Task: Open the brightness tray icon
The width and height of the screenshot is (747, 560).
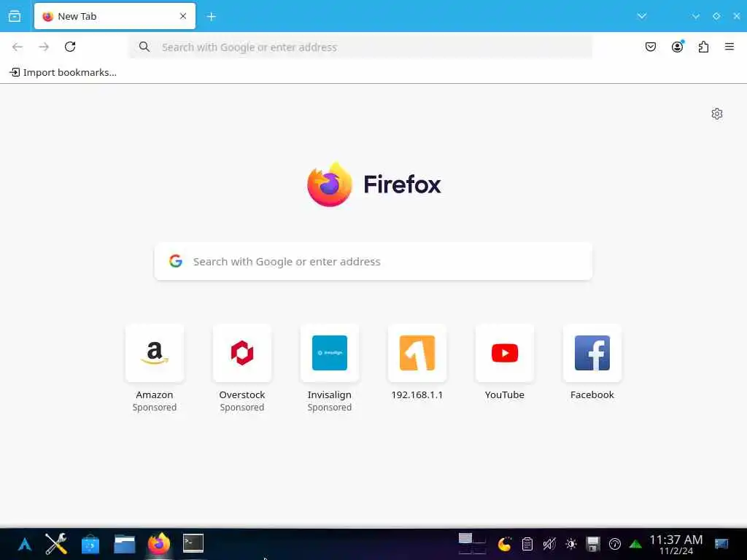Action: pos(570,544)
